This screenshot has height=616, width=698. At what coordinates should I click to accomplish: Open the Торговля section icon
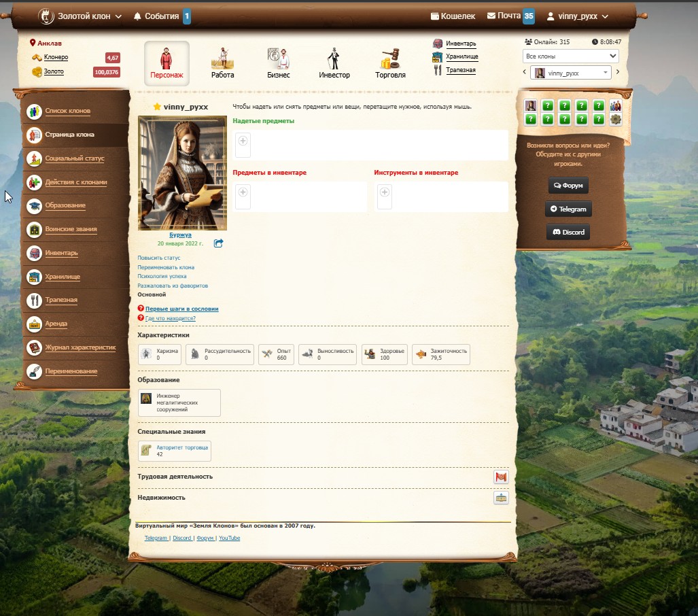(390, 59)
